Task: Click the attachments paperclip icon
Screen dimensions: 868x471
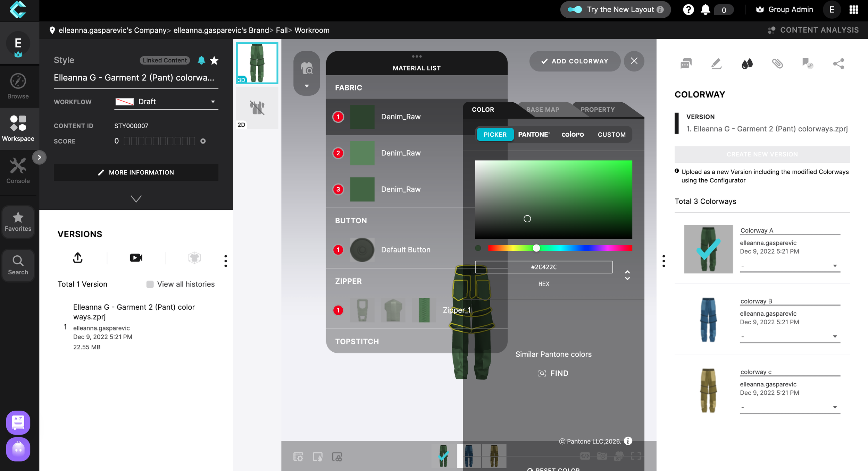Action: (777, 63)
